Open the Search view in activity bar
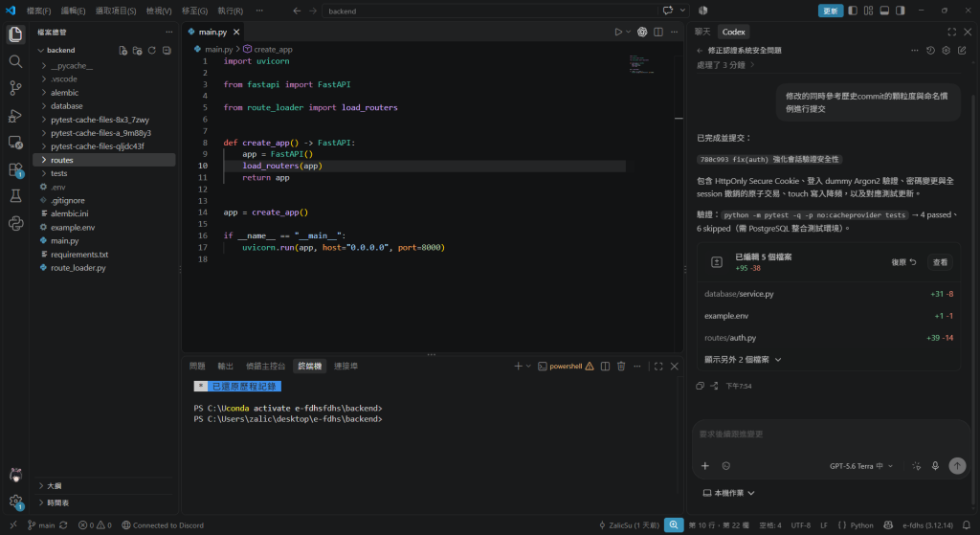This screenshot has height=535, width=980. pos(15,61)
